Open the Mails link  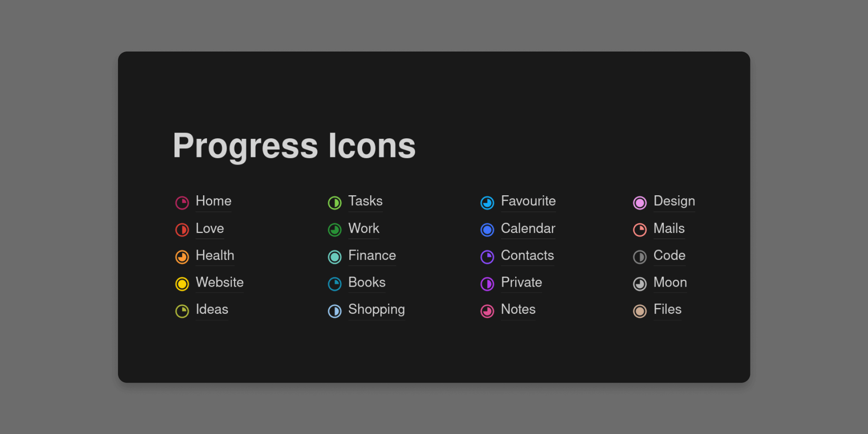(669, 228)
